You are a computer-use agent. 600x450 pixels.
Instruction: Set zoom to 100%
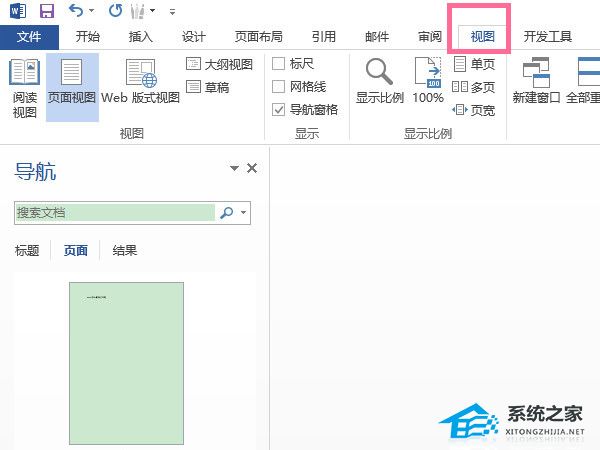pos(428,81)
